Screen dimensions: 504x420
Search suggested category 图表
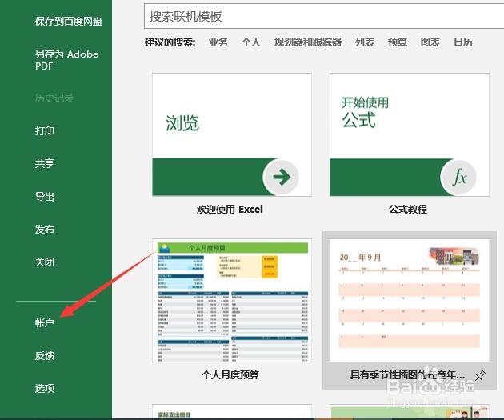pos(430,42)
